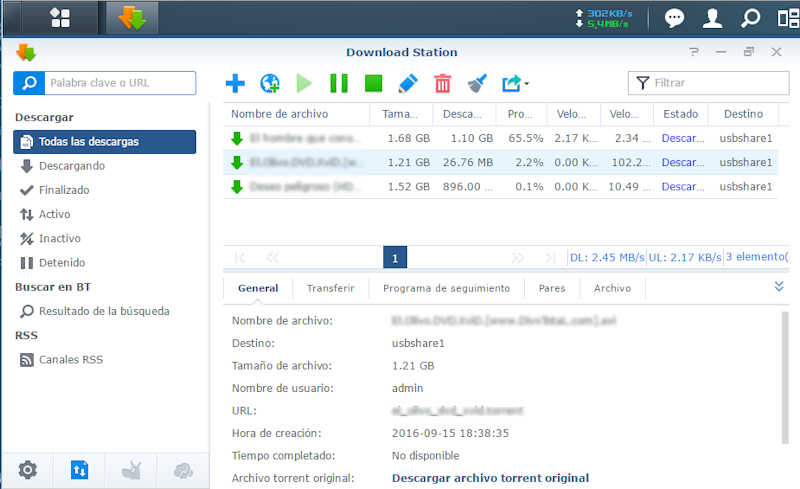Go to the next page double arrow
Viewport: 800px width, 489px height.
[518, 258]
